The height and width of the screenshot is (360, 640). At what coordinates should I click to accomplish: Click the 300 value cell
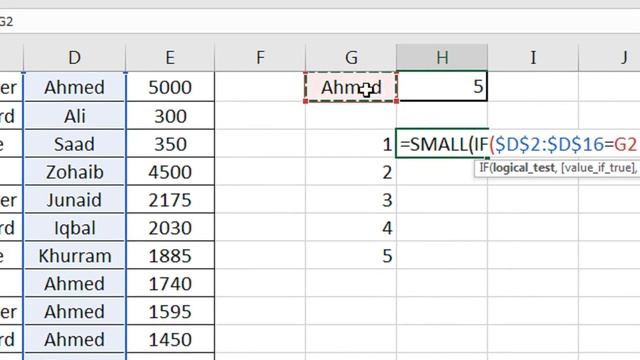[170, 116]
